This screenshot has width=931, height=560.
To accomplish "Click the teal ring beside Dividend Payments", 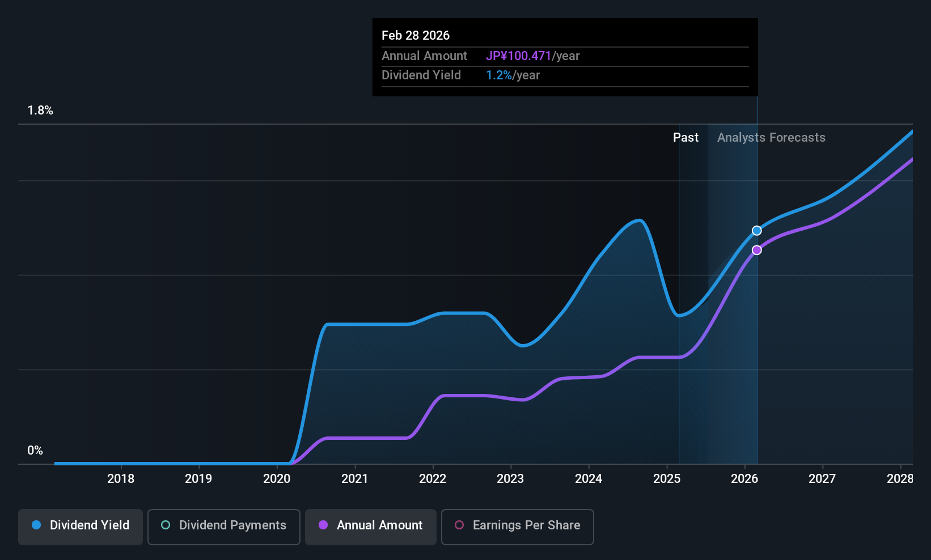I will (x=166, y=525).
